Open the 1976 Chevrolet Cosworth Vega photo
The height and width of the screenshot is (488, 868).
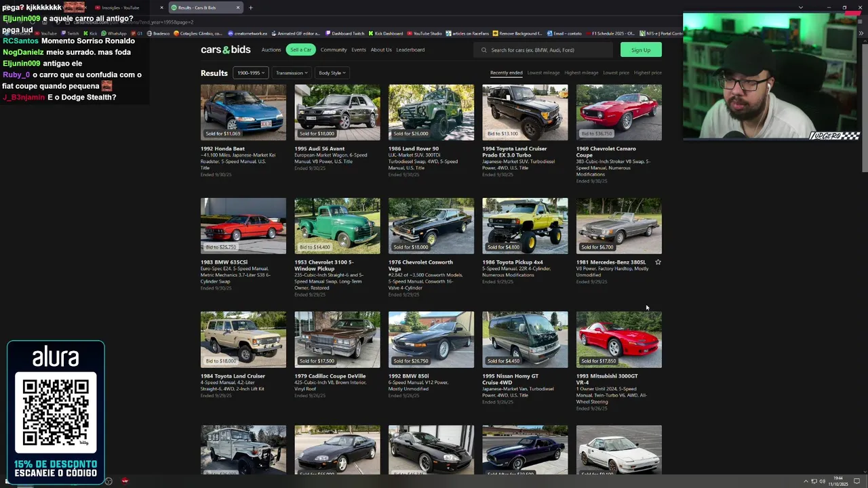pyautogui.click(x=431, y=226)
